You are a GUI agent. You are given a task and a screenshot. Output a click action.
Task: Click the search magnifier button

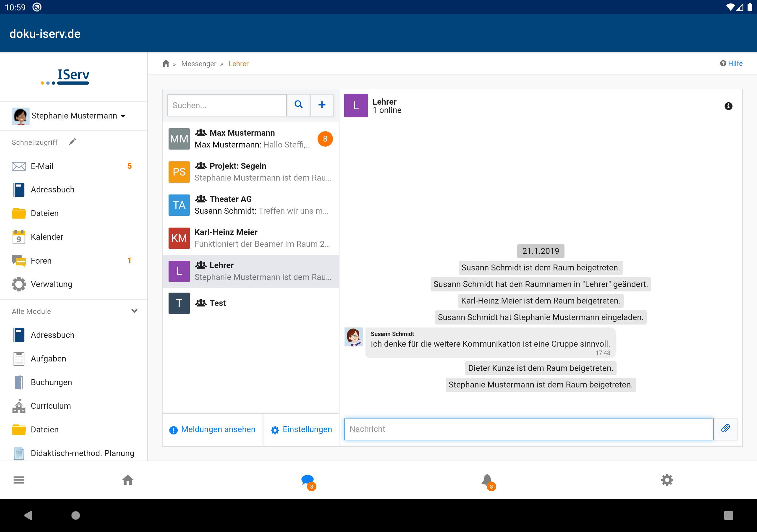pos(298,105)
